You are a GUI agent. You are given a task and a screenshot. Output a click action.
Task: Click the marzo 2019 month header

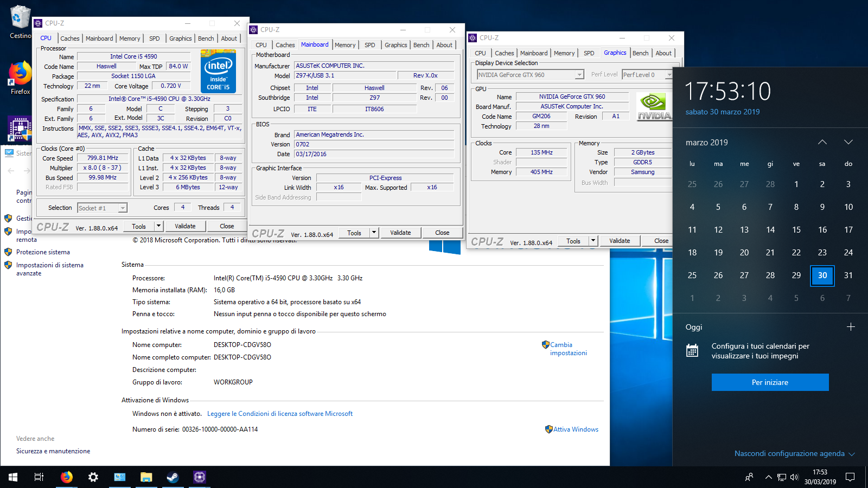coord(707,143)
